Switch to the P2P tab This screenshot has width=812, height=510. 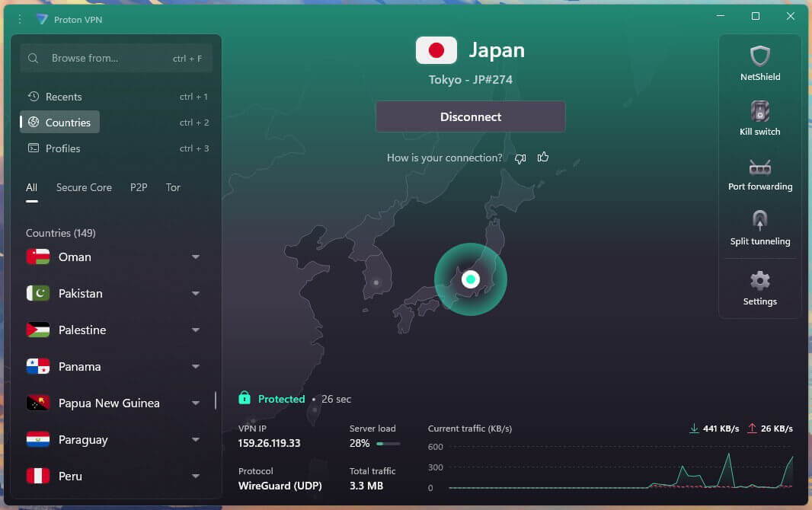139,187
